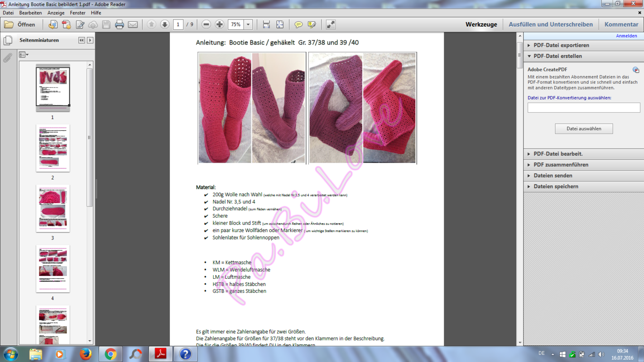Add a sticky note comment

pyautogui.click(x=298, y=24)
